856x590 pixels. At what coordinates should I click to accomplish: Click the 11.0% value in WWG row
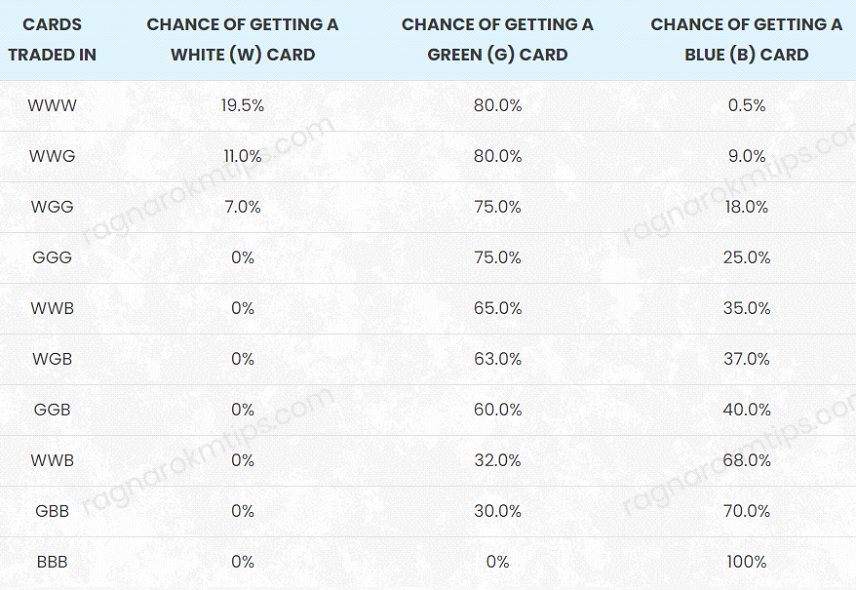coord(242,156)
